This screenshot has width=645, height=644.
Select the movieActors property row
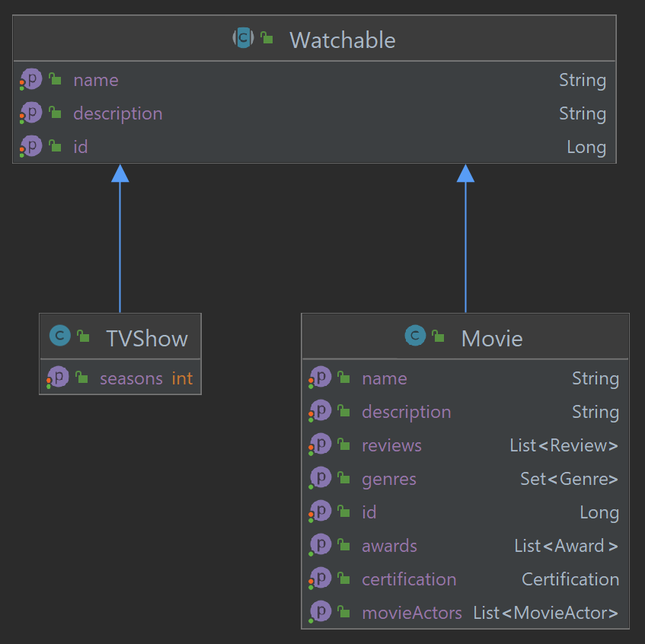coord(411,612)
